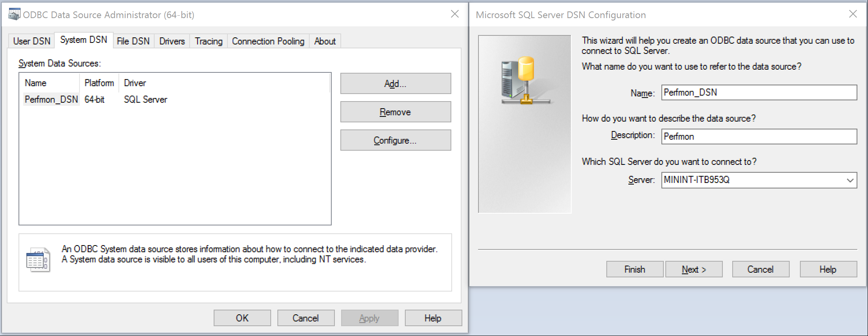The image size is (868, 336).
Task: Click the SQL Server driver cell
Action: pos(146,100)
